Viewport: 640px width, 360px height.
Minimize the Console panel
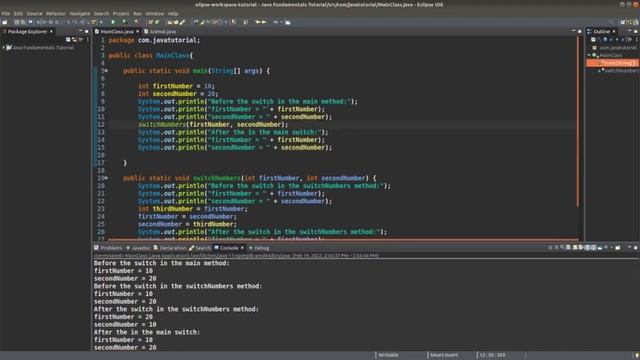pos(629,247)
